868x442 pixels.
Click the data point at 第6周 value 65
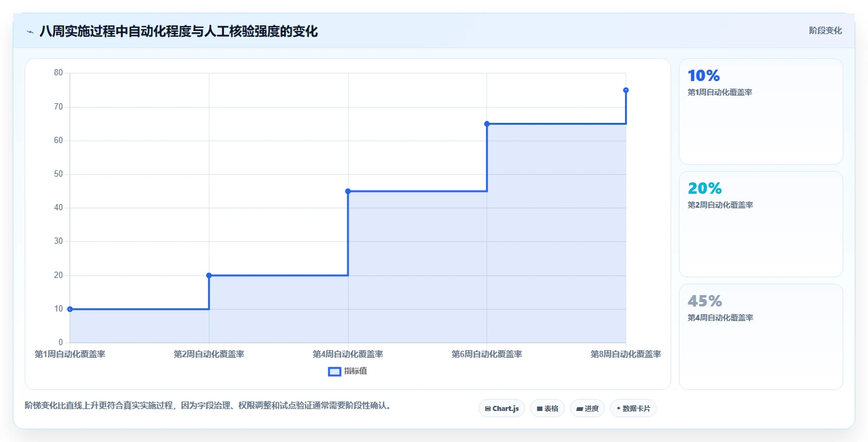487,123
